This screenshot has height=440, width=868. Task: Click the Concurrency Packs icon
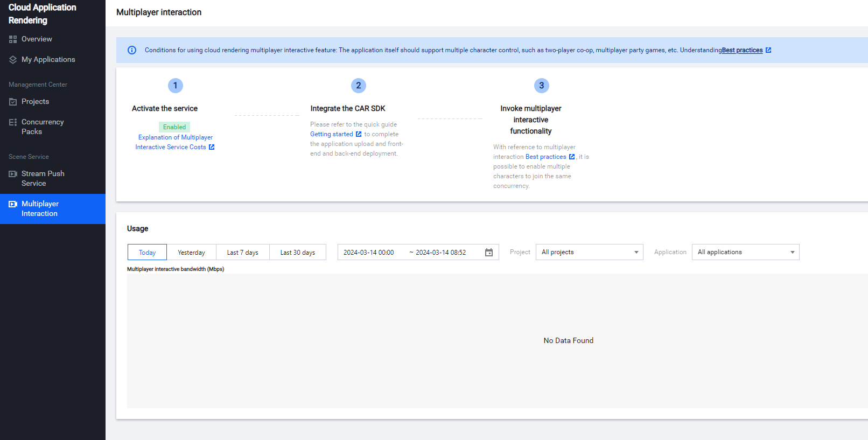(13, 122)
